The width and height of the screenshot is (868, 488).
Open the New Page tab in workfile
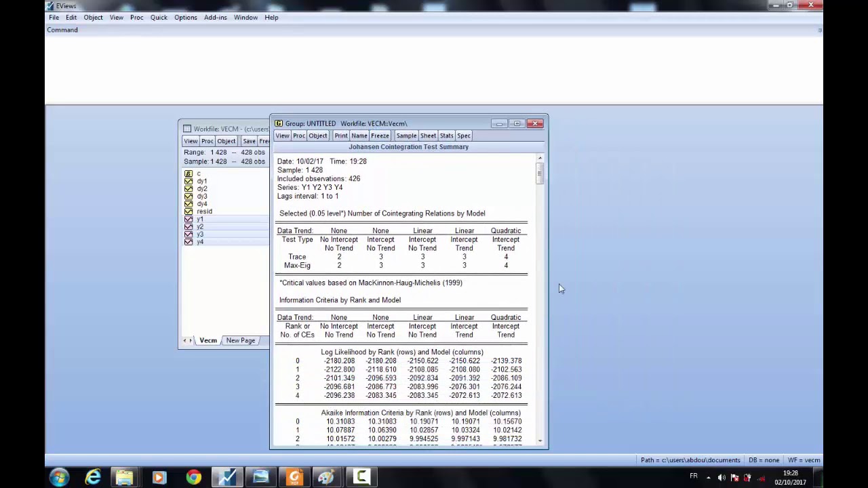coord(241,340)
